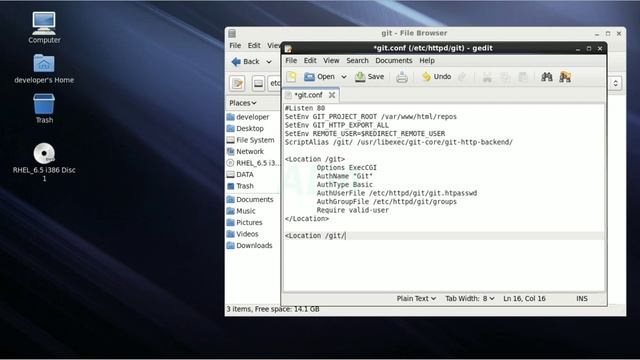Close the *git.conf tab
The image size is (640, 360).
pos(332,95)
